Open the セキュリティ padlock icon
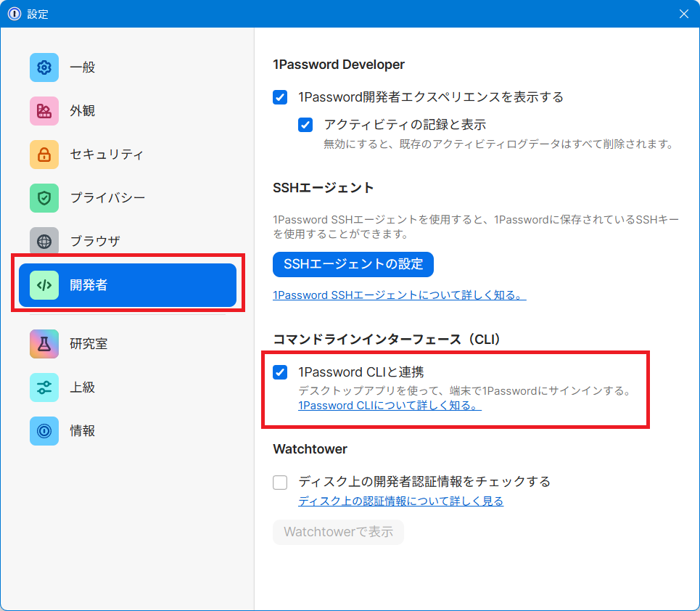The width and height of the screenshot is (700, 611). click(x=44, y=155)
